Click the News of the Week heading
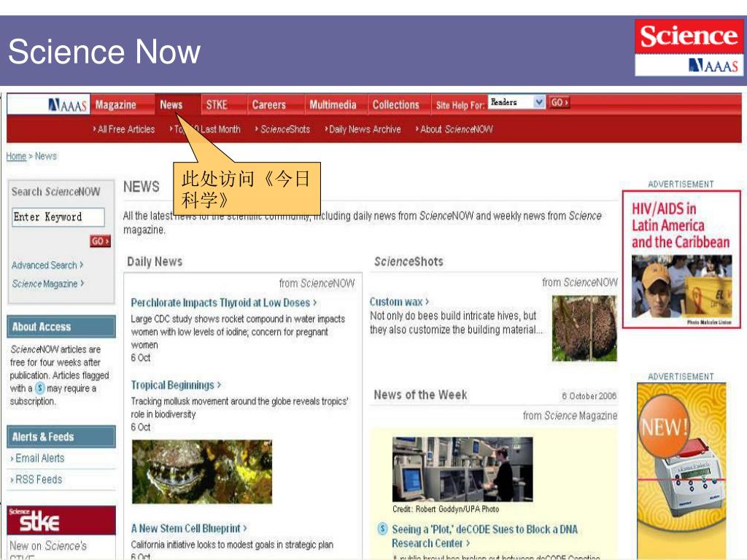747x560 pixels. (x=420, y=394)
